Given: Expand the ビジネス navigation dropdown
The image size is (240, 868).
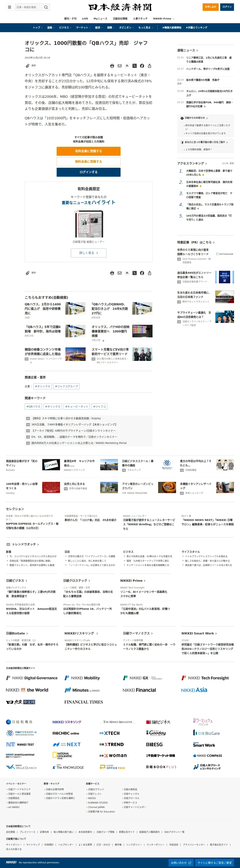Looking at the screenshot, I should tap(65, 28).
